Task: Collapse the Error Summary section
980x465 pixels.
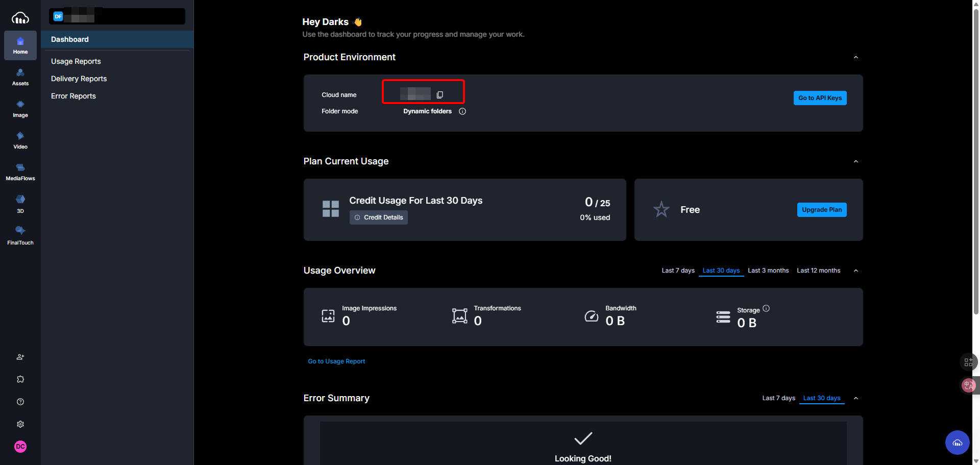Action: pyautogui.click(x=856, y=398)
